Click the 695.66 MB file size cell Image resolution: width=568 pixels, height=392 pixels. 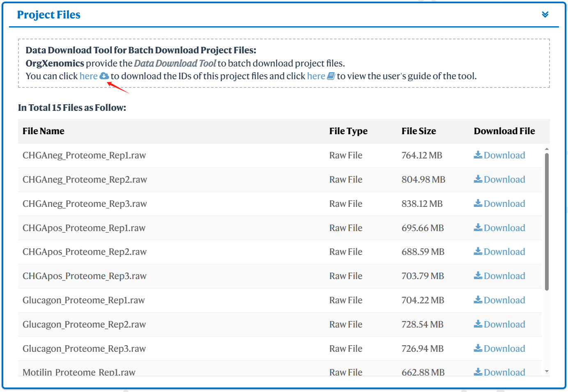pyautogui.click(x=423, y=228)
